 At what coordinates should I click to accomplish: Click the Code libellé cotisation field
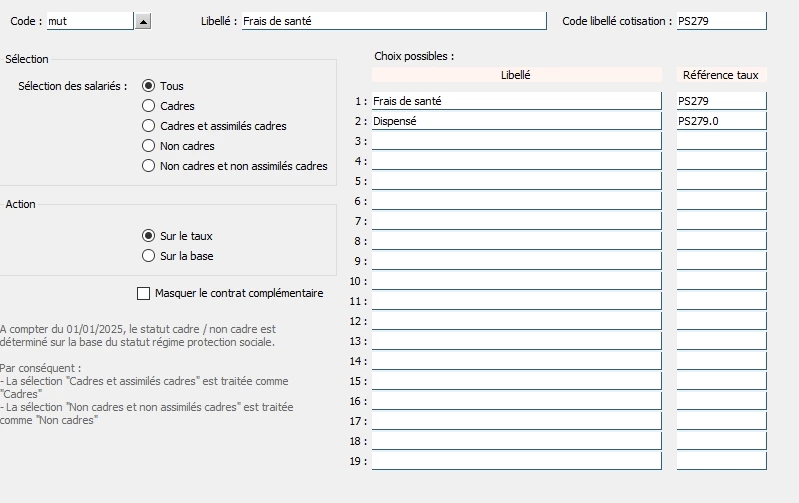pyautogui.click(x=721, y=21)
